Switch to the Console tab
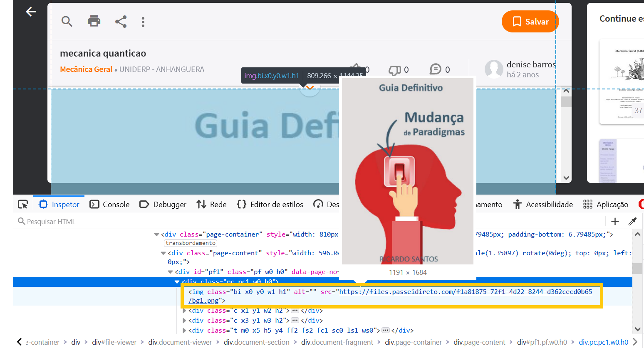 [x=110, y=204]
